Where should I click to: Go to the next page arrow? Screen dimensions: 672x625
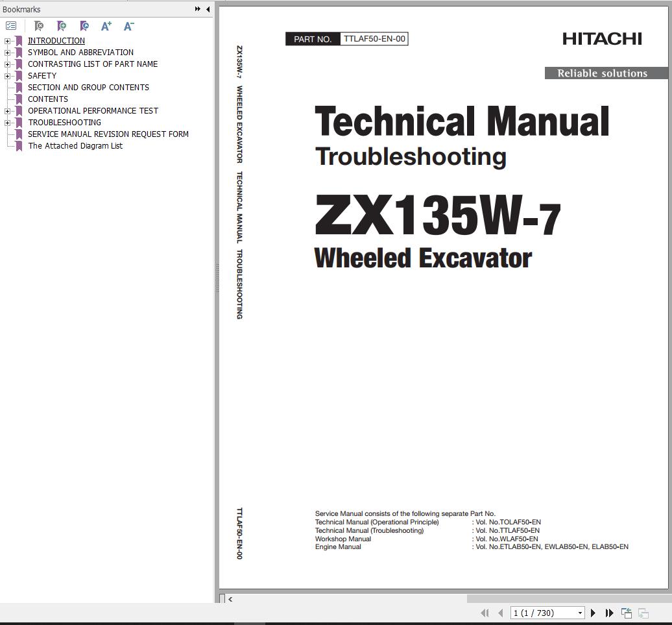tap(593, 613)
